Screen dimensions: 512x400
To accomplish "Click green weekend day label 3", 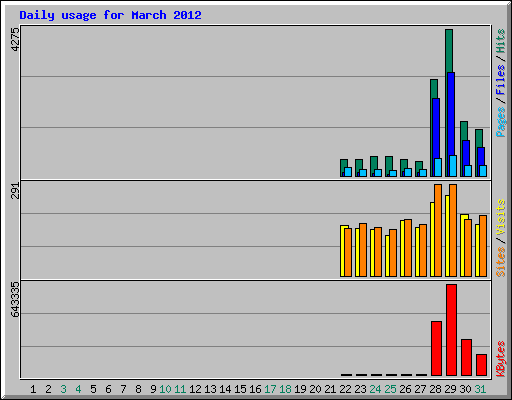I will point(63,389).
